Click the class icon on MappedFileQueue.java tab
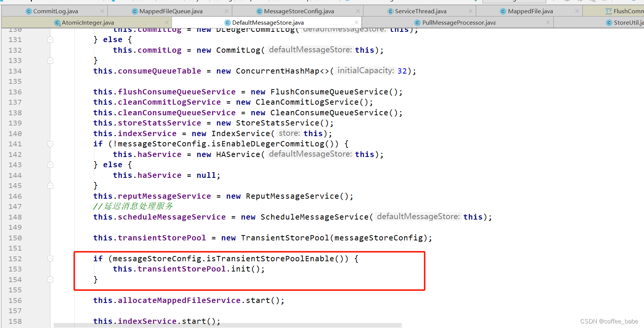Viewport: 644px width, 328px height. 135,11
